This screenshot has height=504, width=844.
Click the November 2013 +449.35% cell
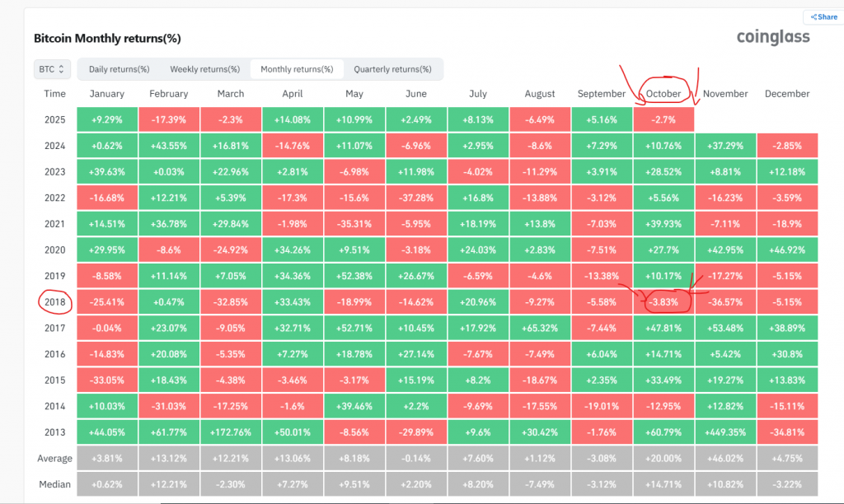pyautogui.click(x=725, y=432)
